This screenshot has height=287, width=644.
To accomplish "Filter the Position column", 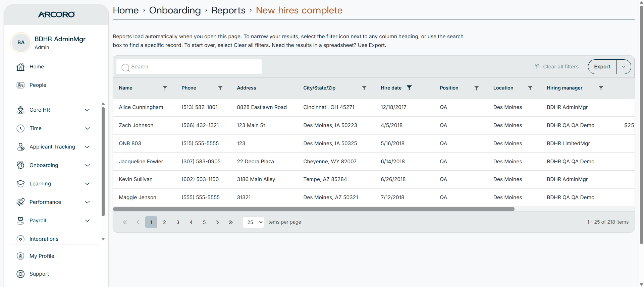I will tap(477, 88).
